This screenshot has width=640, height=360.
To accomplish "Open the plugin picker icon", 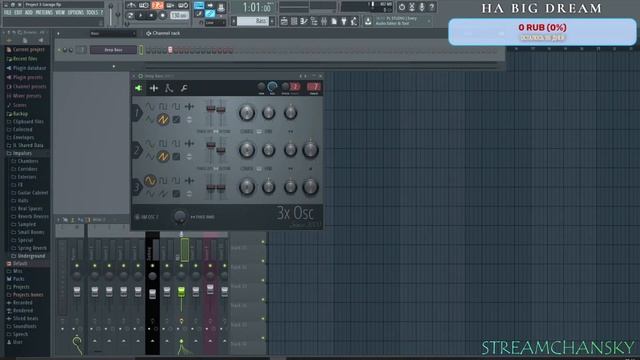I will tap(344, 21).
